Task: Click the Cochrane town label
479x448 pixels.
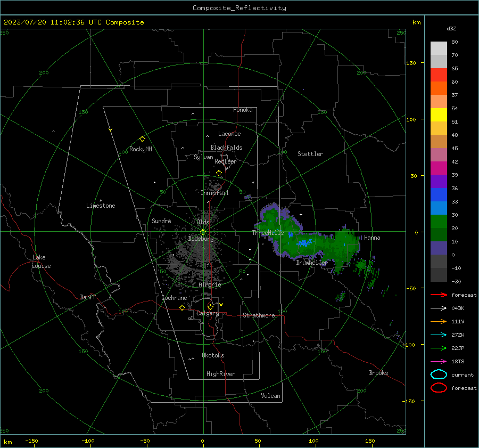Action: [174, 298]
